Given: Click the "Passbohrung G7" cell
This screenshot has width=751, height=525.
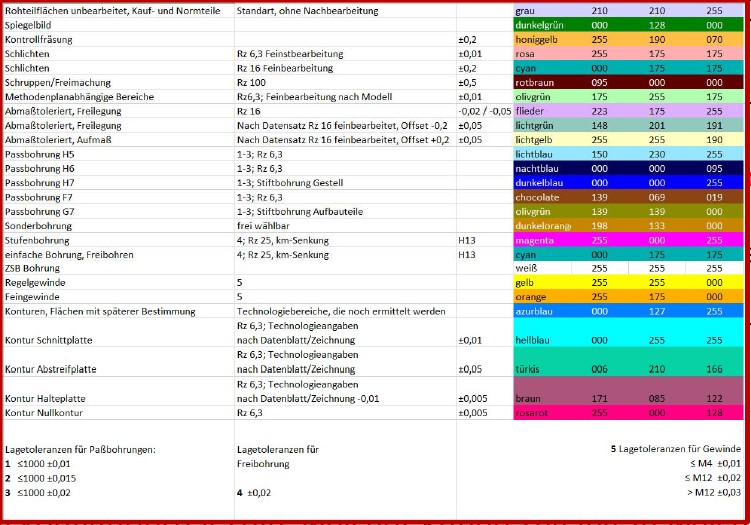Looking at the screenshot, I should 119,212.
